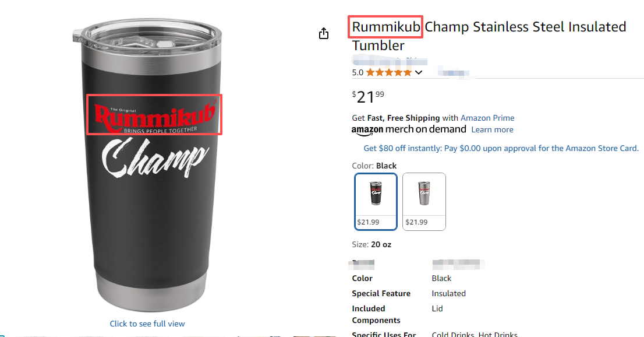Expand the rating breakdown chevron
This screenshot has height=337, width=644.
click(x=418, y=73)
